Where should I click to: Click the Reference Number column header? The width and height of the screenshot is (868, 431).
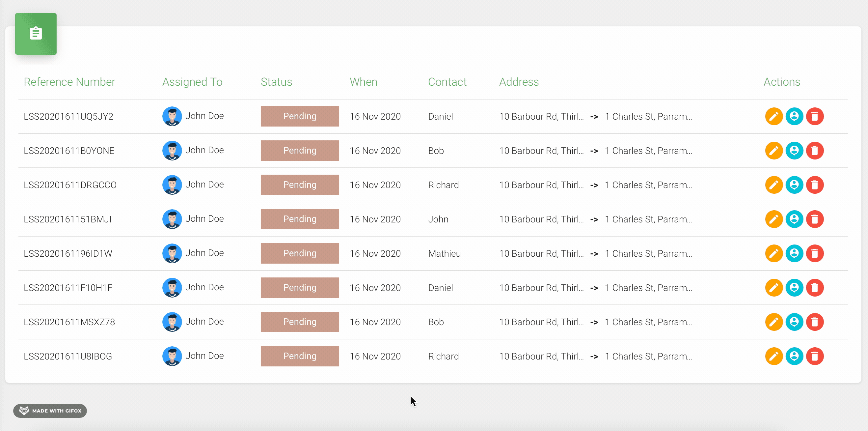[x=69, y=82]
